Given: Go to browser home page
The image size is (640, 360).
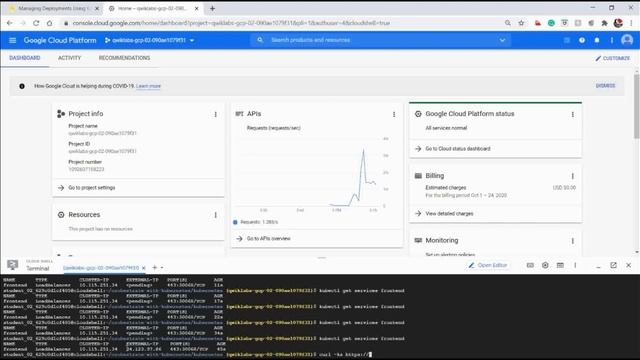Looking at the screenshot, I should pos(49,23).
